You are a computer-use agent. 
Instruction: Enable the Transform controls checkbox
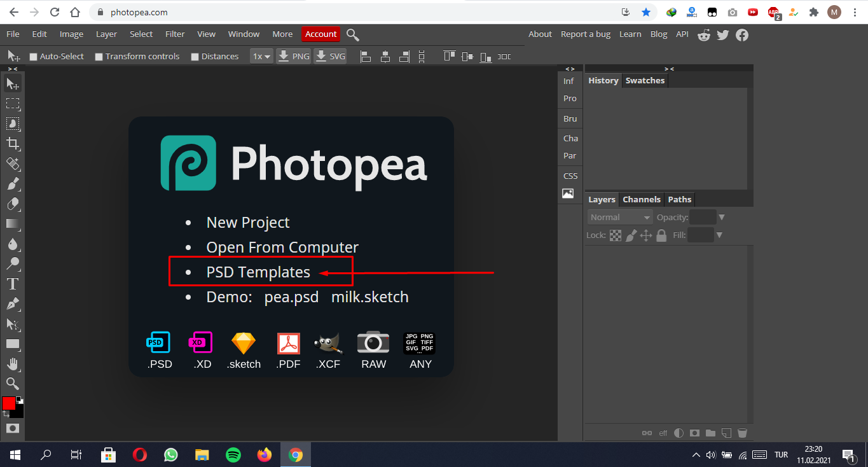pos(99,57)
